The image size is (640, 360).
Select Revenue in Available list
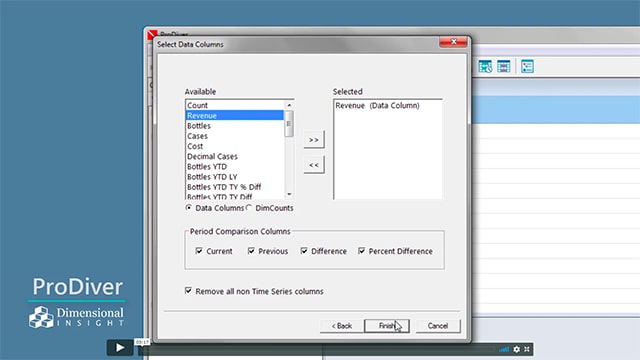click(x=235, y=116)
